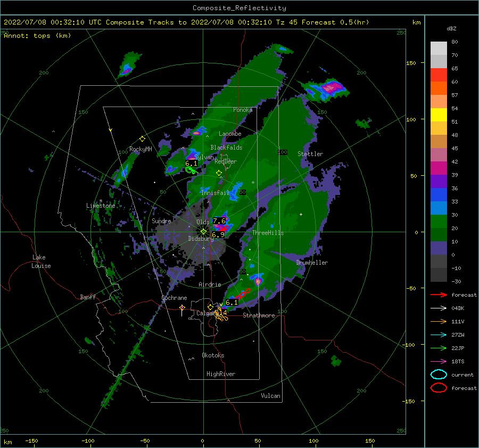Click the 20 dBZ green color swatch

[439, 222]
